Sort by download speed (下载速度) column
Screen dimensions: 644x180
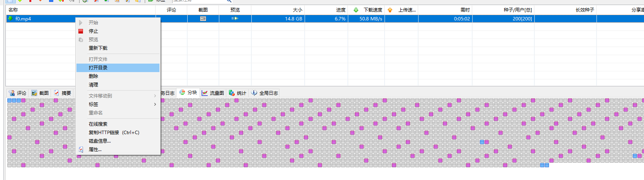(x=372, y=10)
